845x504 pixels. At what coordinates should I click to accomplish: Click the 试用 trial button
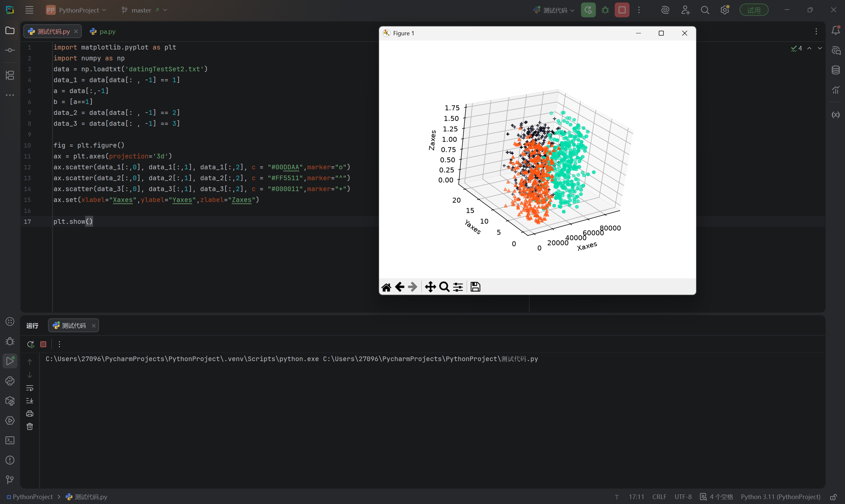pyautogui.click(x=754, y=10)
